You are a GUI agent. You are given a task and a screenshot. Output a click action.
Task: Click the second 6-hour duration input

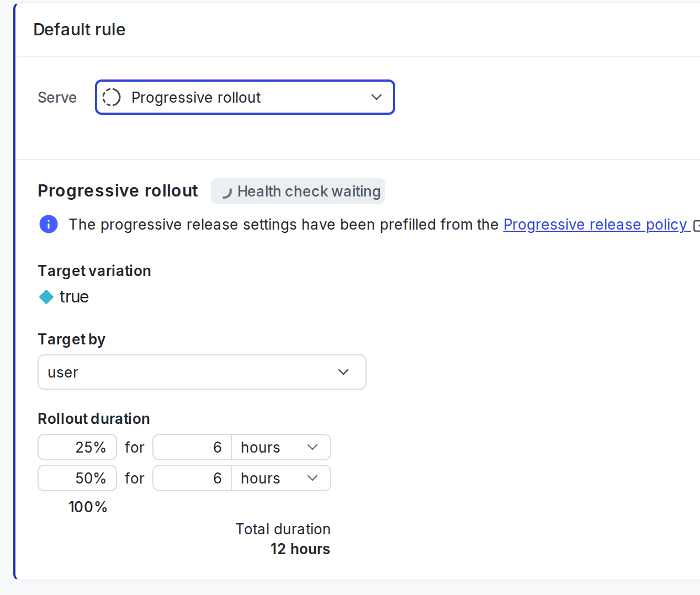coord(192,478)
